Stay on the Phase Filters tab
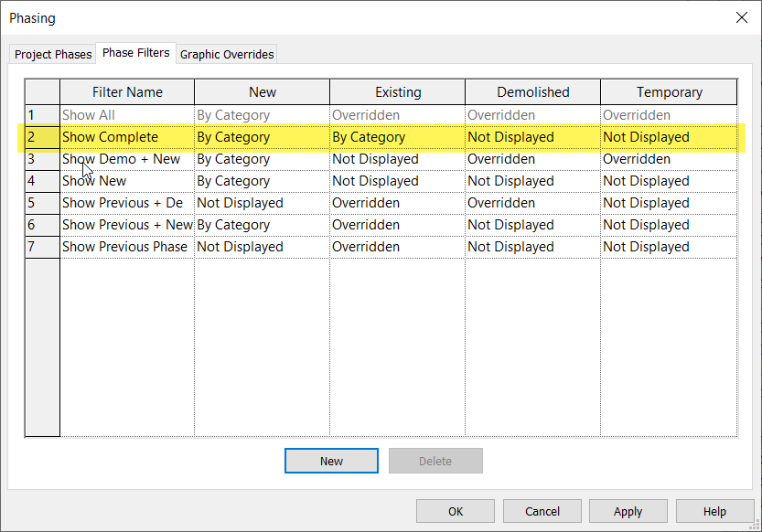Image resolution: width=762 pixels, height=532 pixels. click(135, 53)
